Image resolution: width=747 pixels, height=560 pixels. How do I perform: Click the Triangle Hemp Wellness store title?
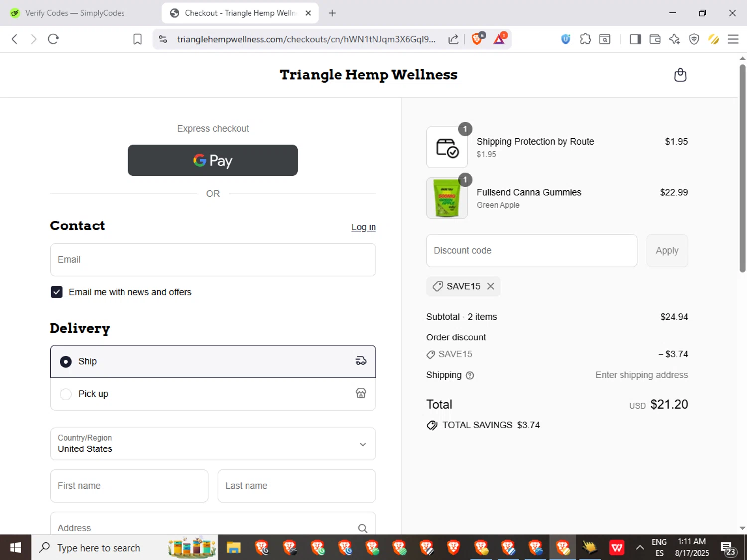369,75
